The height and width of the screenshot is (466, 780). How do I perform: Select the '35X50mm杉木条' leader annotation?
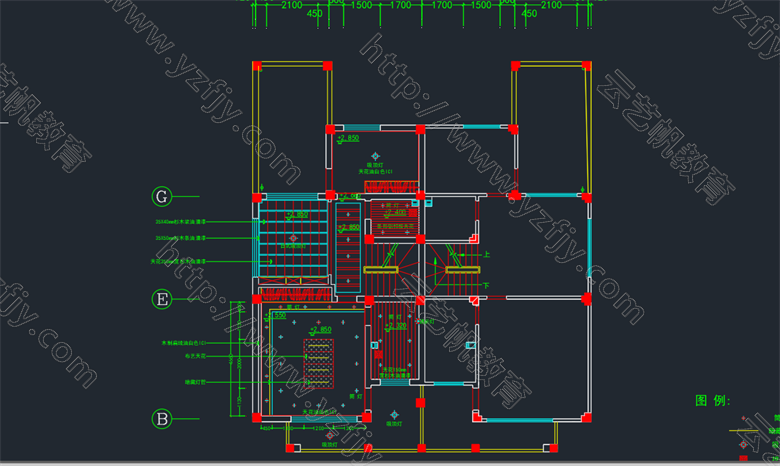tap(181, 238)
